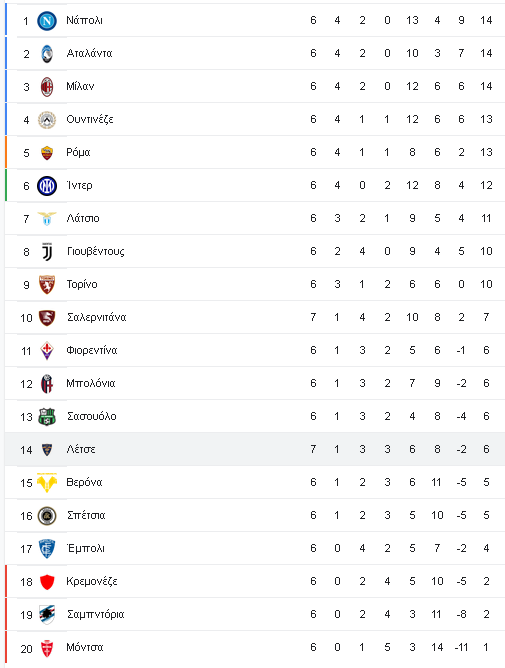Click the Fiorentina lily badge

pyautogui.click(x=47, y=351)
